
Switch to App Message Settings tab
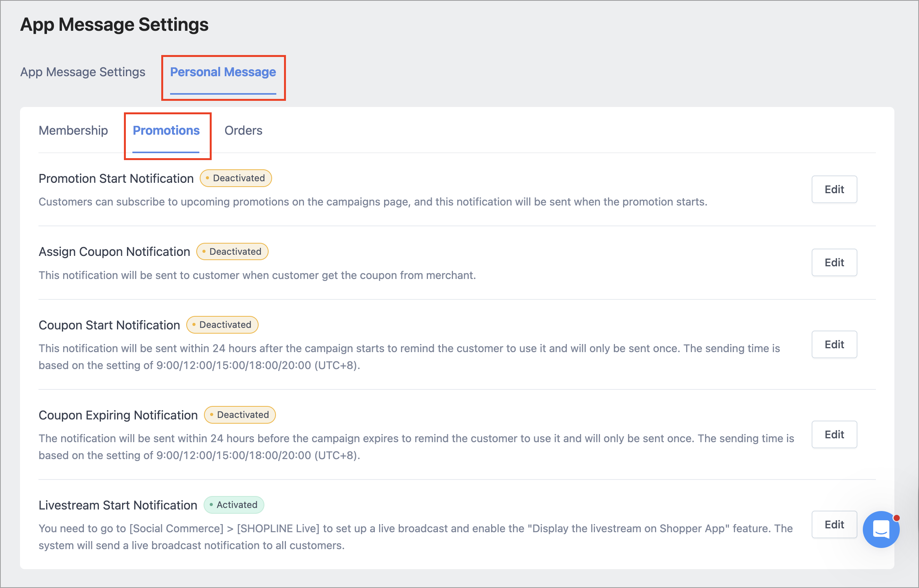click(83, 72)
